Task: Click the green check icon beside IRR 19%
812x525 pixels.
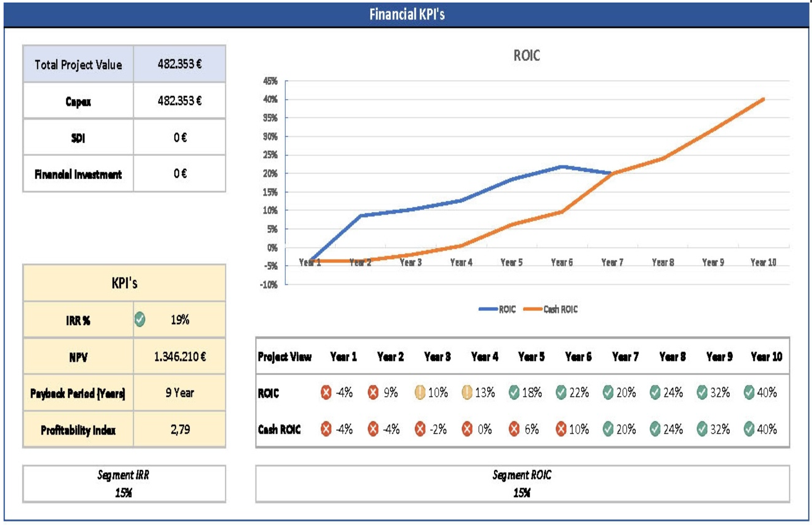Action: pyautogui.click(x=140, y=319)
